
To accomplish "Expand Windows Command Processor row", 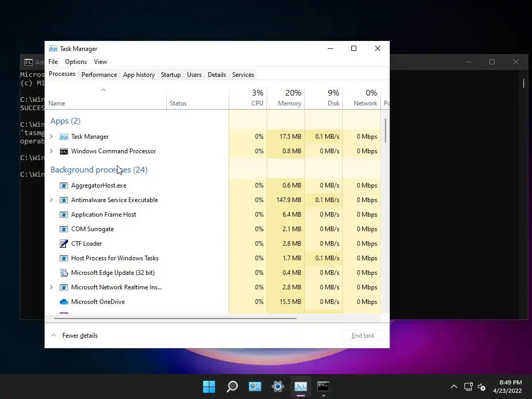I will 51,151.
